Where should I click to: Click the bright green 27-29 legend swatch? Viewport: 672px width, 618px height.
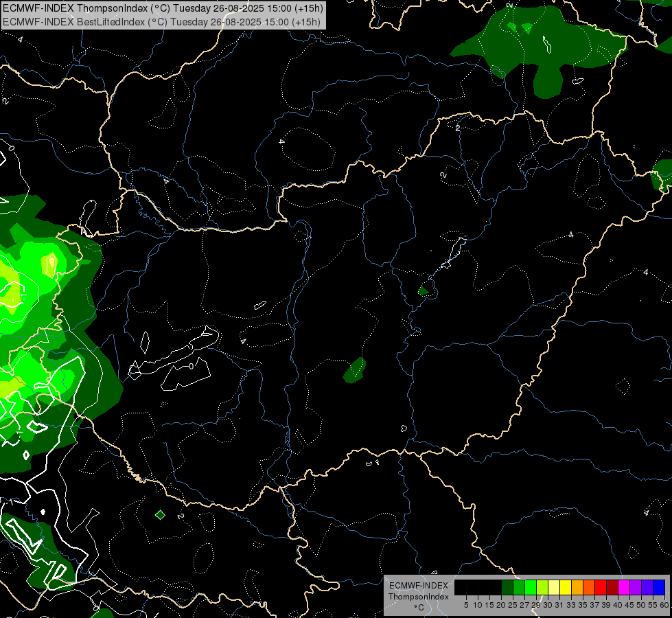pos(531,587)
